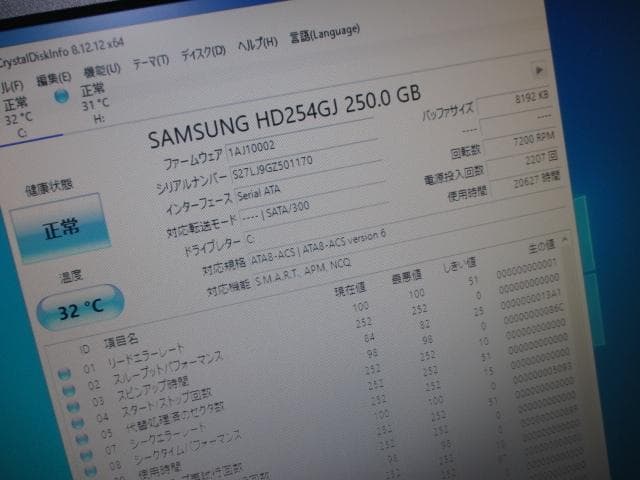Click the ID column header
This screenshot has height=480, width=640.
(84, 349)
